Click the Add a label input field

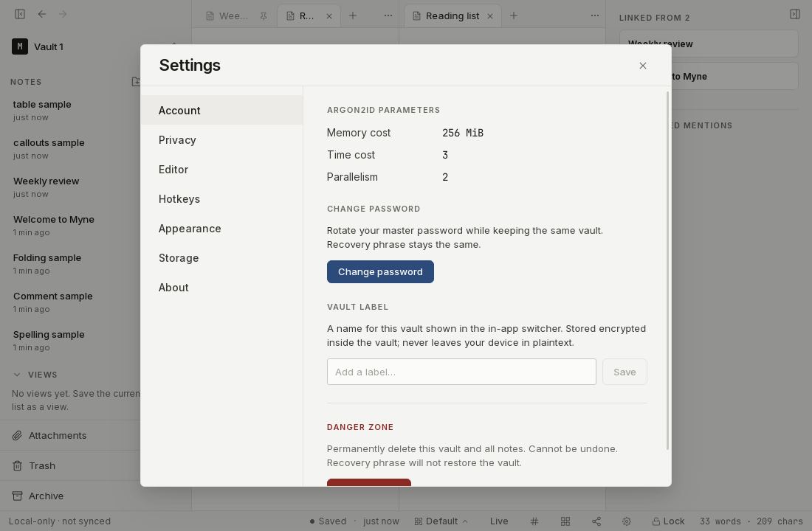(x=461, y=372)
